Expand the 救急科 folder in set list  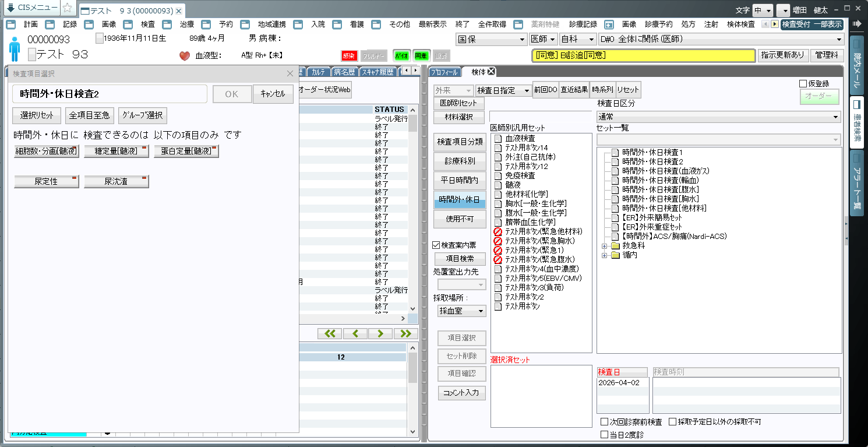coord(604,246)
